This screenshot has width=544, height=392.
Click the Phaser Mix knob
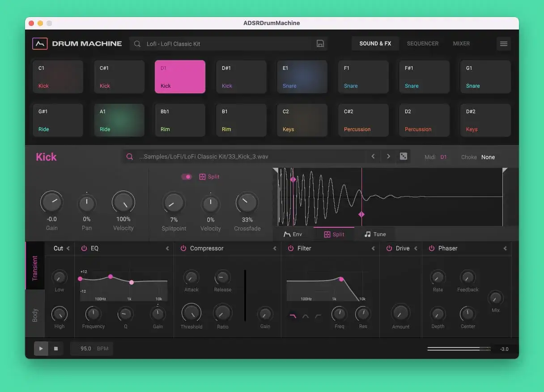[495, 298]
